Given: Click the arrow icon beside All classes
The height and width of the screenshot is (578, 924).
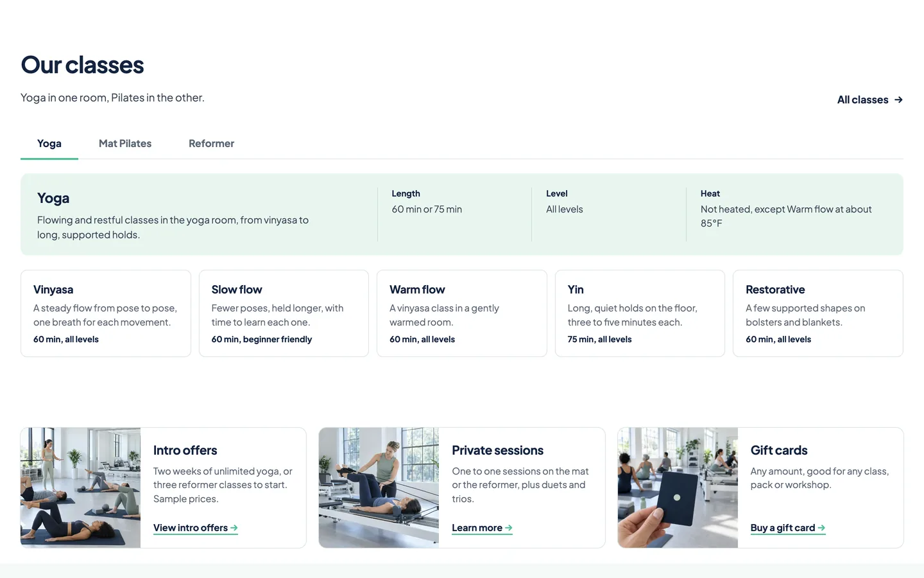Looking at the screenshot, I should point(898,100).
